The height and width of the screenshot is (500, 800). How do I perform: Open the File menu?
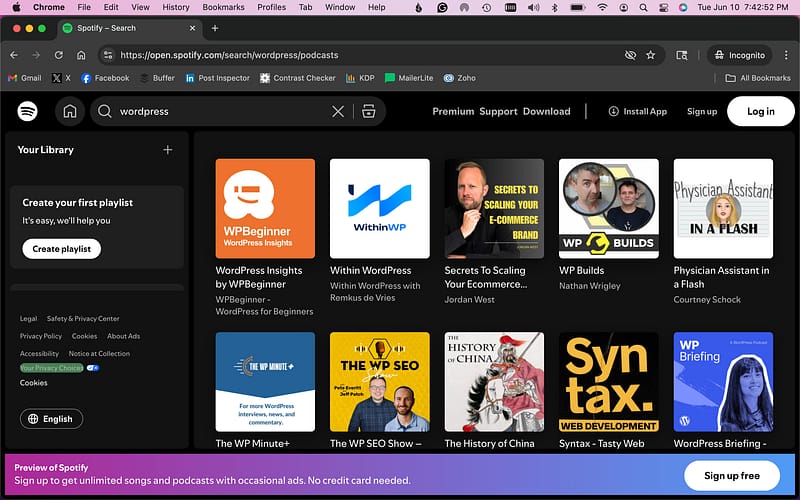(84, 7)
